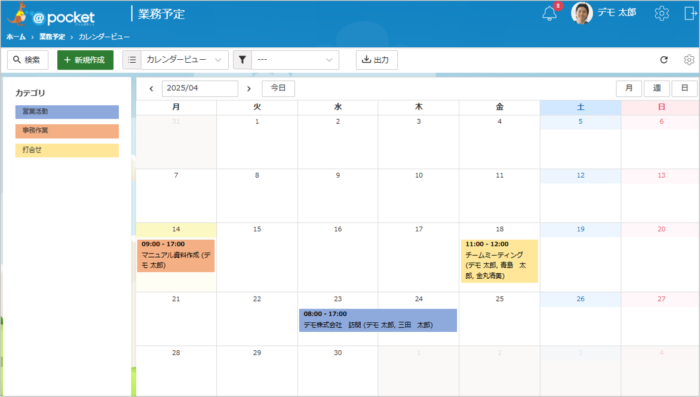Image resolution: width=700 pixels, height=397 pixels.
Task: Go to the next month arrow
Action: click(249, 88)
